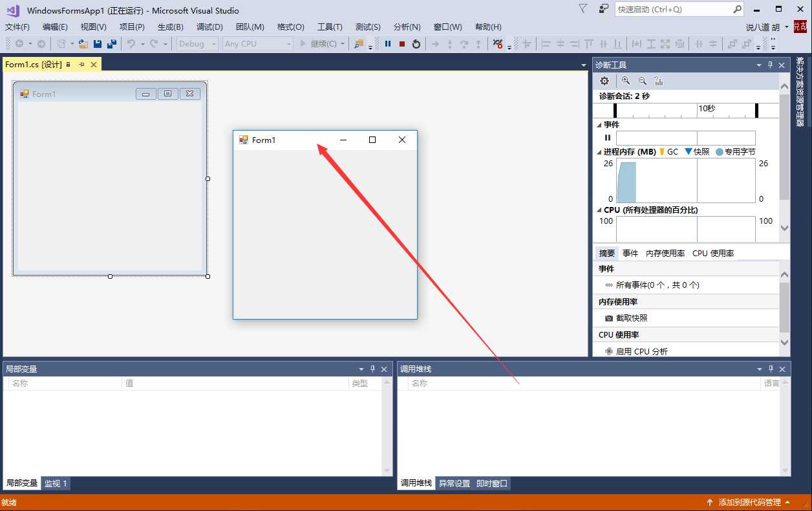Click the Undo arrow icon
This screenshot has width=812, height=511.
(131, 44)
